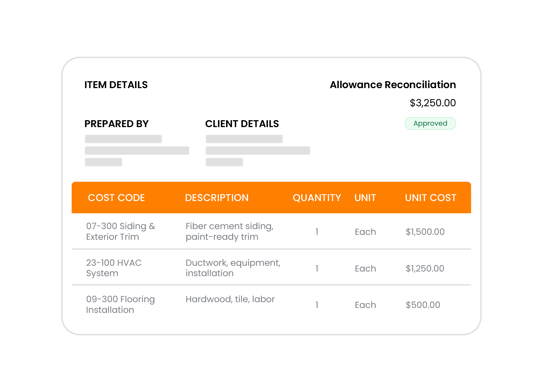This screenshot has width=543, height=392.
Task: Select the PREPARED BY heading
Action: click(116, 124)
